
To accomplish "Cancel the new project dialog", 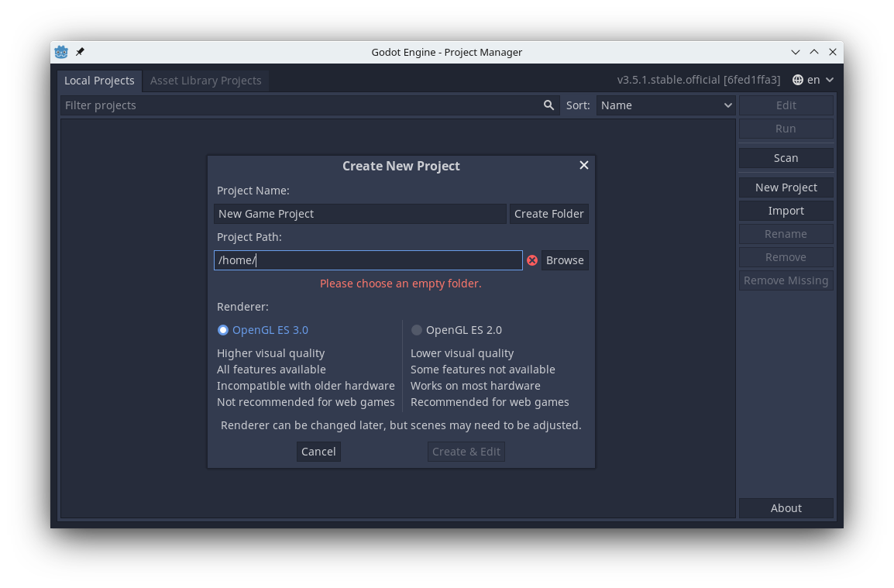I will pyautogui.click(x=318, y=451).
